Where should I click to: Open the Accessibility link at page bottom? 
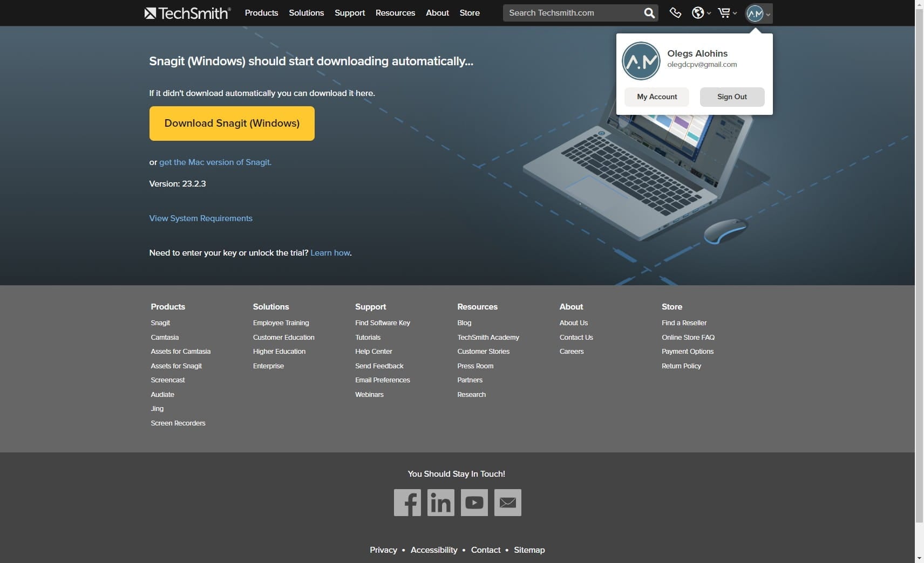(x=434, y=550)
